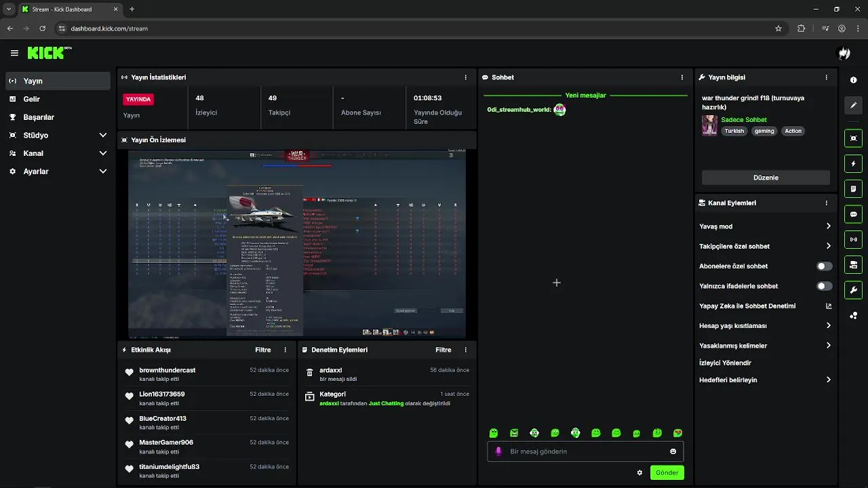Image resolution: width=868 pixels, height=488 pixels.
Task: Open Hedefleri belirleyin arrow
Action: tap(828, 380)
